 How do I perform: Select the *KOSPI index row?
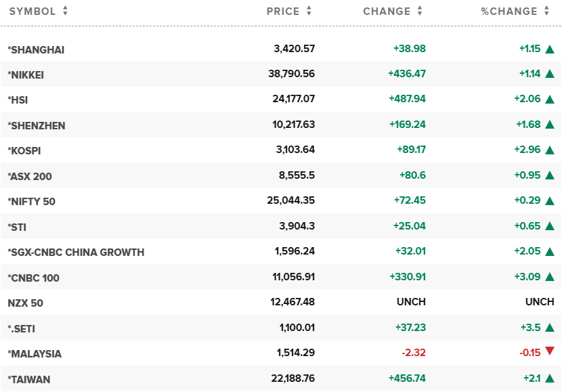pyautogui.click(x=24, y=151)
